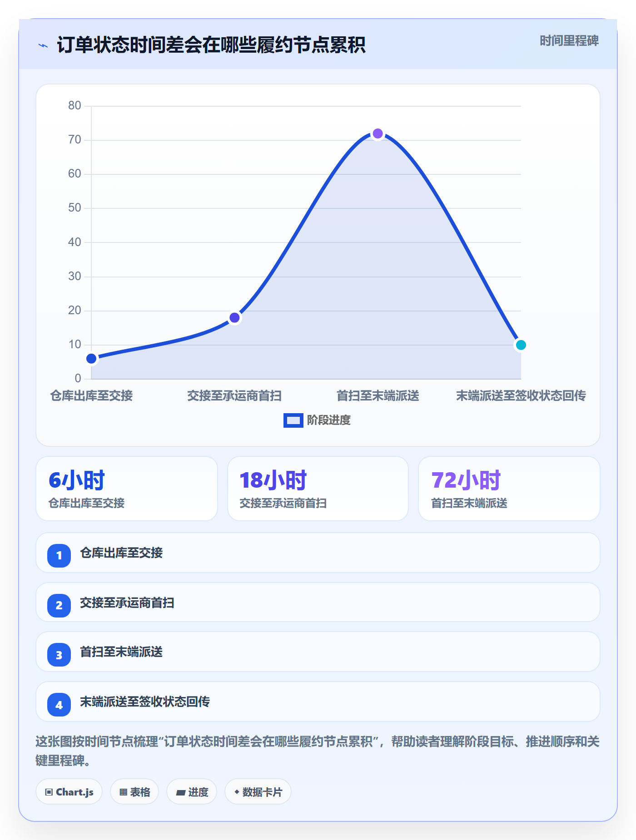The width and height of the screenshot is (636, 840).
Task: Open list row 交接至承运商首扫
Action: (x=318, y=603)
